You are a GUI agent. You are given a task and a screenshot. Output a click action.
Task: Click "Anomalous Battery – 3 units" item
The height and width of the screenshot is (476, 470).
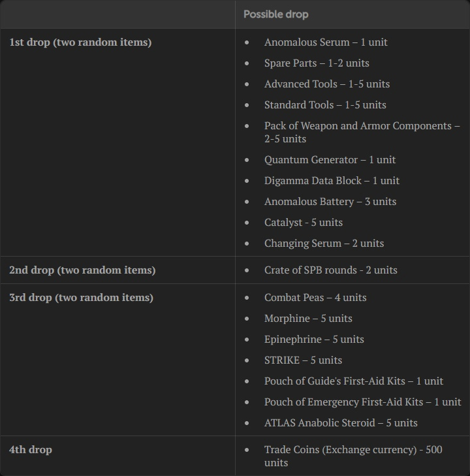[330, 202]
